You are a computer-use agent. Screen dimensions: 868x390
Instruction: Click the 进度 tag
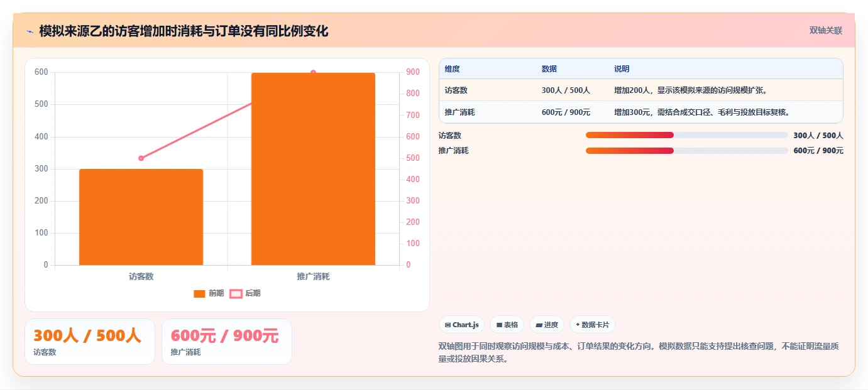pyautogui.click(x=547, y=325)
